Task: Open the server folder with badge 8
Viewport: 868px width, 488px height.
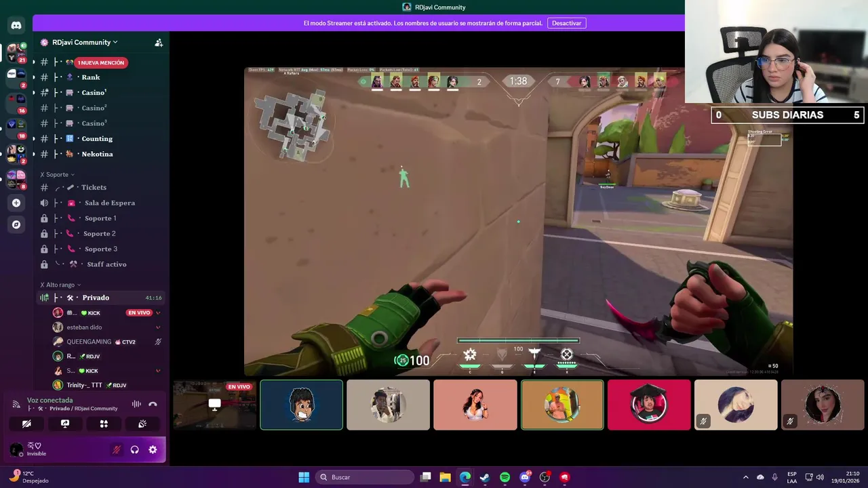Action: (x=16, y=179)
